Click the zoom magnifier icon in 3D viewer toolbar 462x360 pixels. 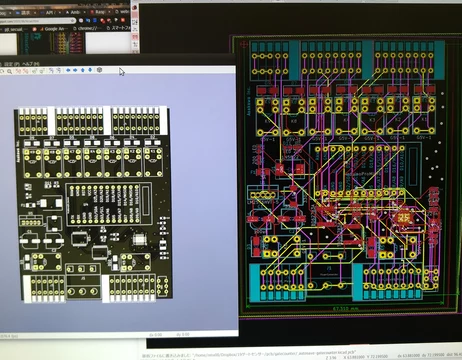[9, 71]
